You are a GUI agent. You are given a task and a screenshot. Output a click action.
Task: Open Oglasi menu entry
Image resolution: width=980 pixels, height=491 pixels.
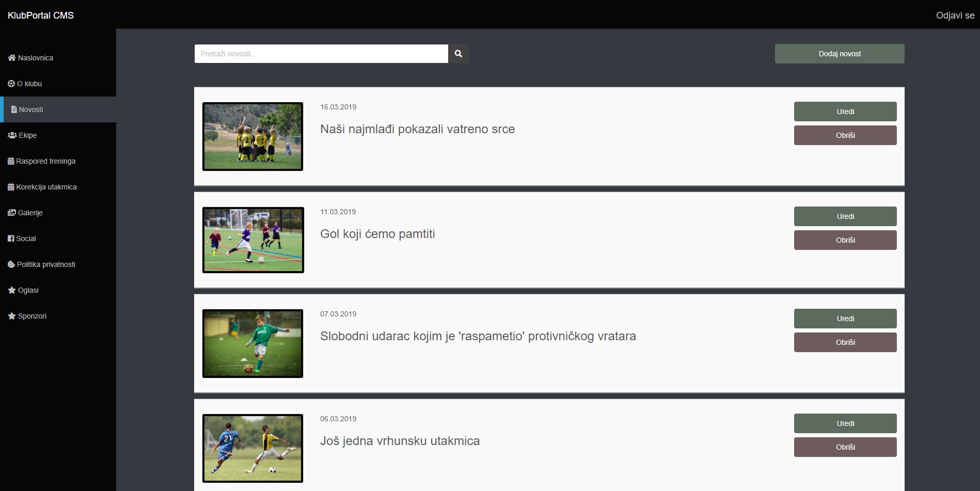(58, 290)
